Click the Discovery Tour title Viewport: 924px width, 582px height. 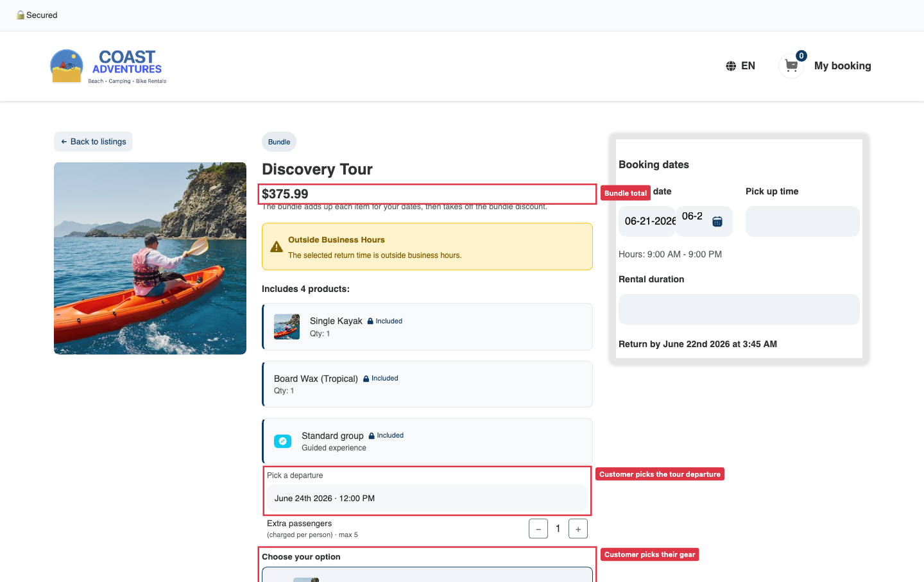pos(317,169)
